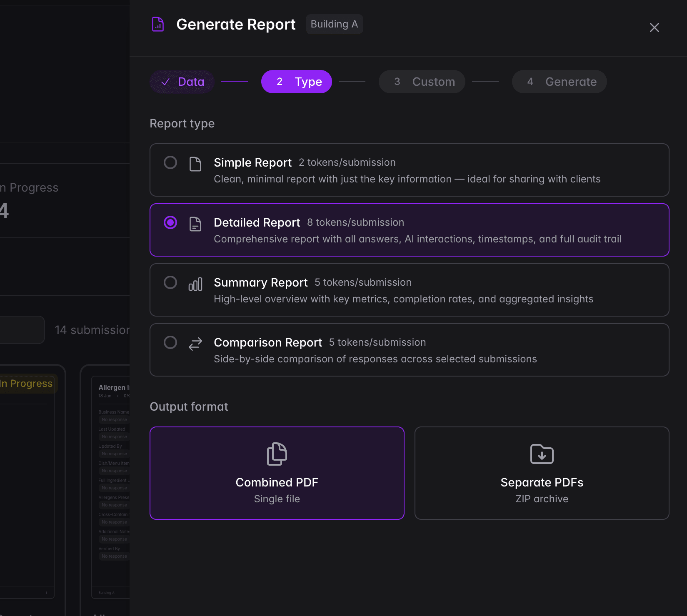Switch to the Custom step

coord(422,82)
